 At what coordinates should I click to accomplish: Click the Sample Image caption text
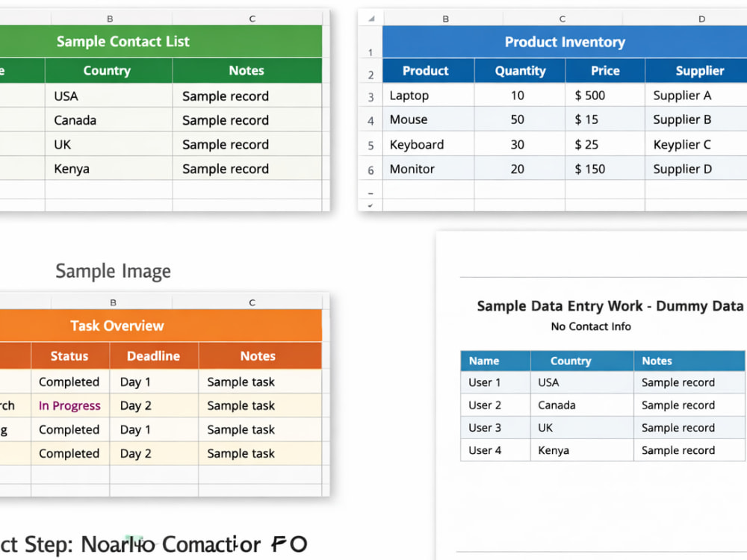(113, 271)
